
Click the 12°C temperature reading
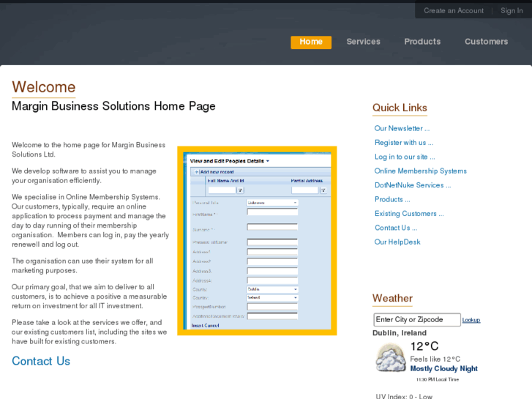pyautogui.click(x=424, y=346)
